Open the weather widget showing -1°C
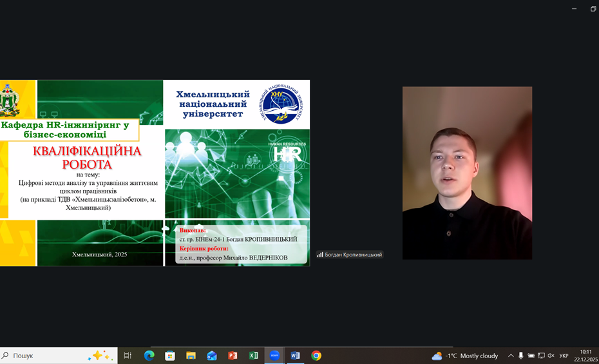Viewport: 599px width, 364px height. (x=465, y=356)
